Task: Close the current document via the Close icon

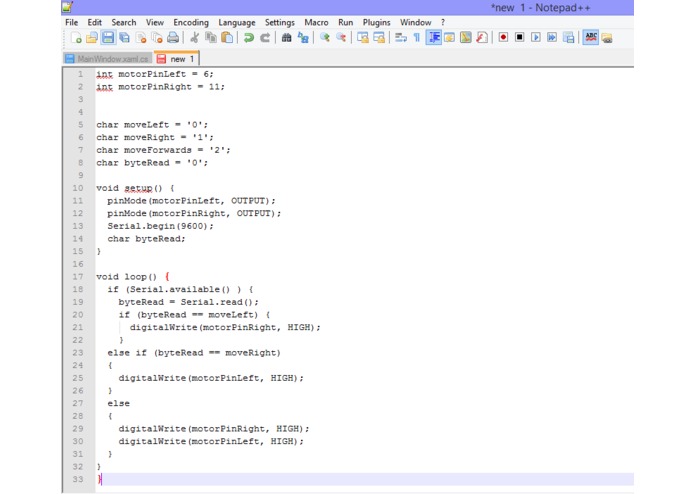Action: pyautogui.click(x=141, y=38)
